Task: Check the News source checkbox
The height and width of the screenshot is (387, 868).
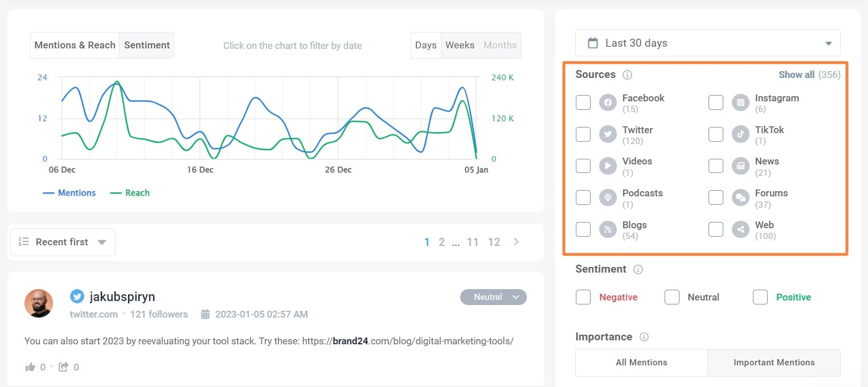Action: pos(716,166)
